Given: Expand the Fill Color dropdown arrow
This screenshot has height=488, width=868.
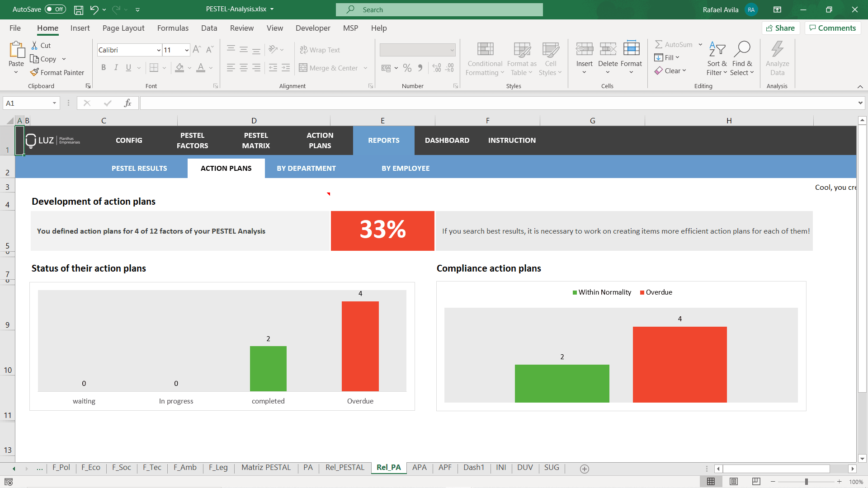Looking at the screenshot, I should (189, 68).
